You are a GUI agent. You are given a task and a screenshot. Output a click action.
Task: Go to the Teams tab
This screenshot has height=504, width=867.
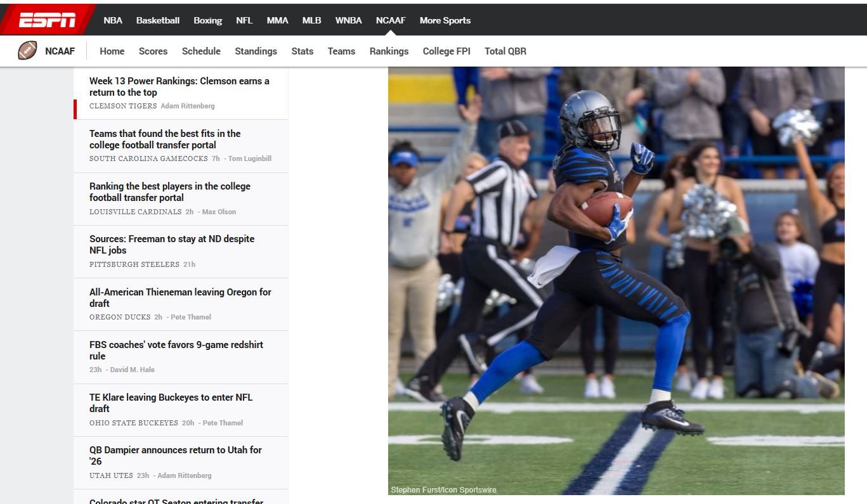point(341,51)
